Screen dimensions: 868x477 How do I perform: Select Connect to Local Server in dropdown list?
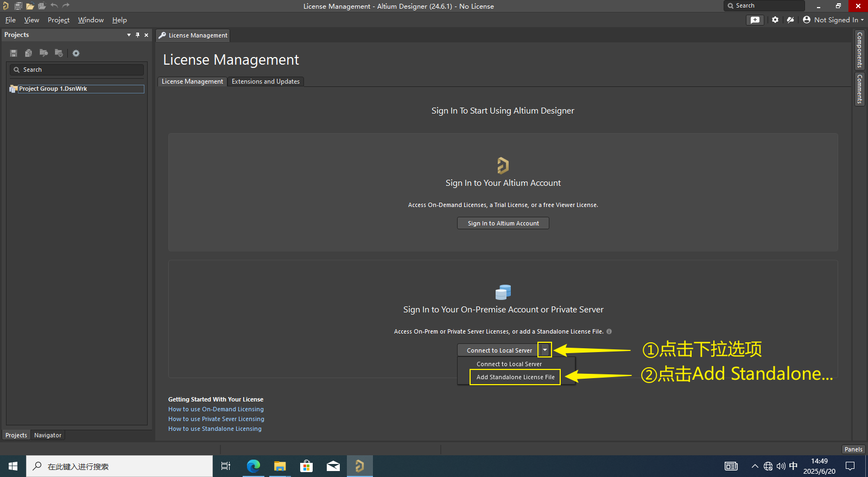(509, 364)
